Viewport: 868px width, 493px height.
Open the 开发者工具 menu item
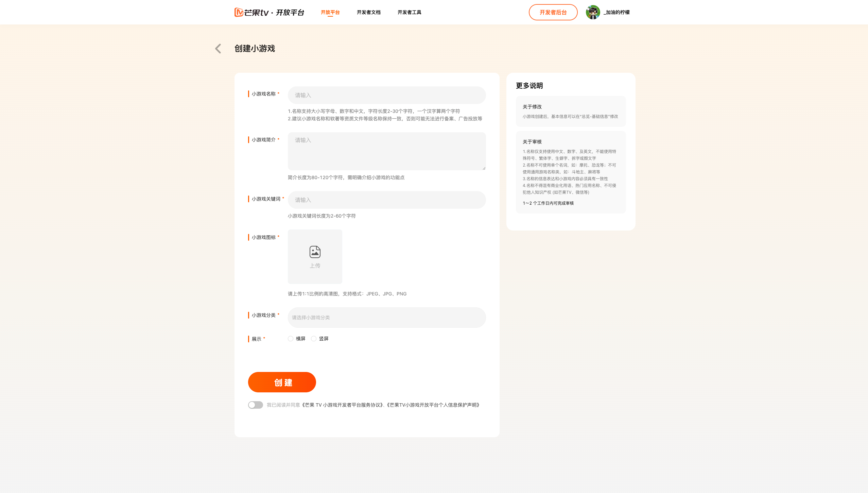(x=409, y=12)
